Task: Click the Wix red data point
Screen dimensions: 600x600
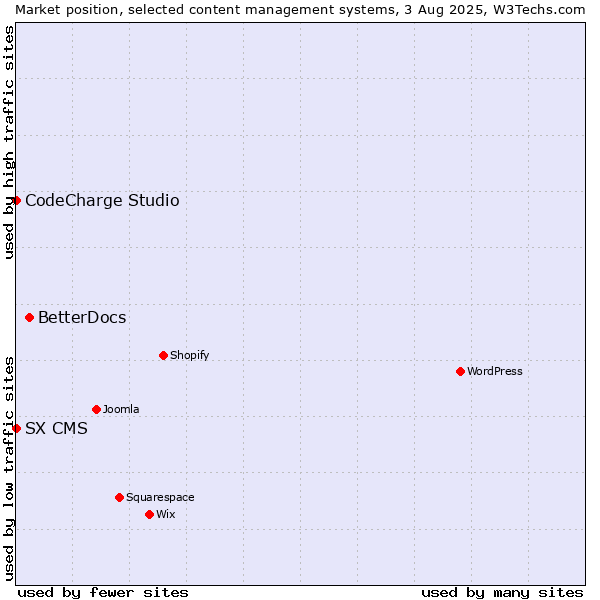Action: [x=150, y=514]
